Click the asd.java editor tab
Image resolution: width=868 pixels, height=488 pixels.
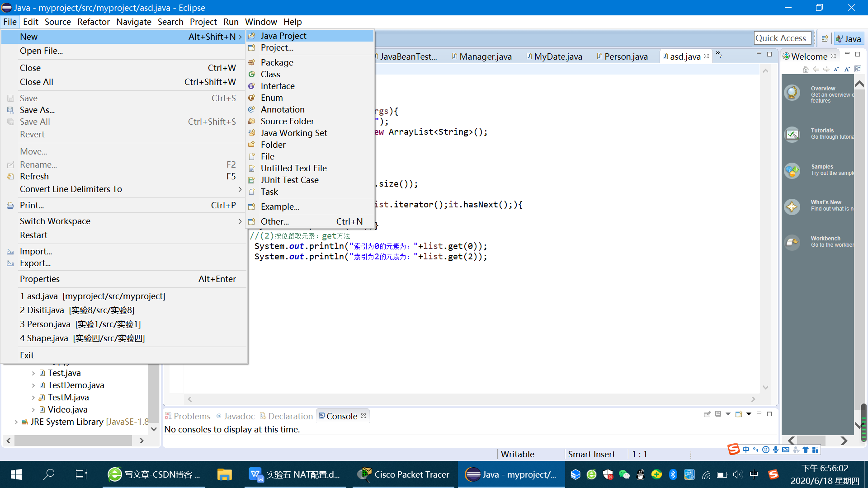(684, 56)
